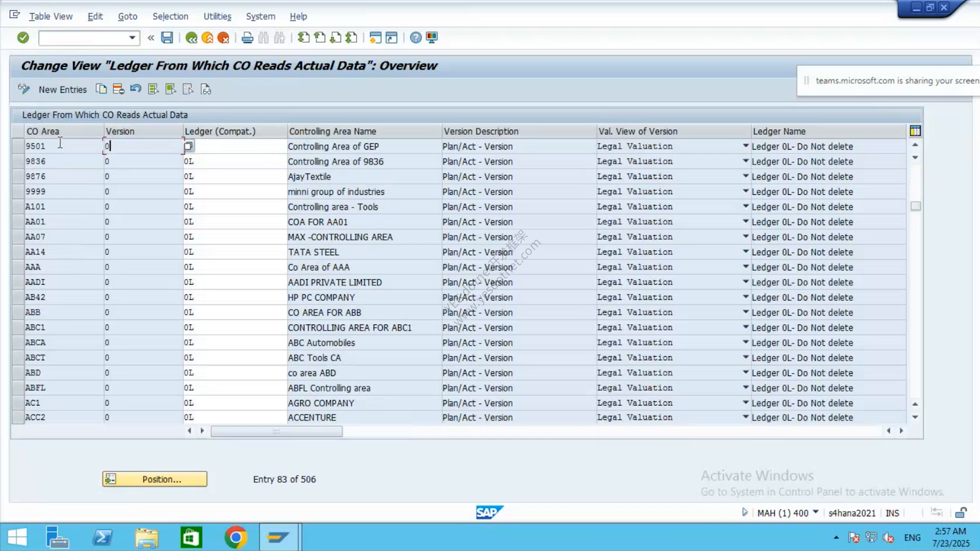Select the row for CO Area ABCT
Image resolution: width=980 pixels, height=551 pixels.
[x=18, y=358]
